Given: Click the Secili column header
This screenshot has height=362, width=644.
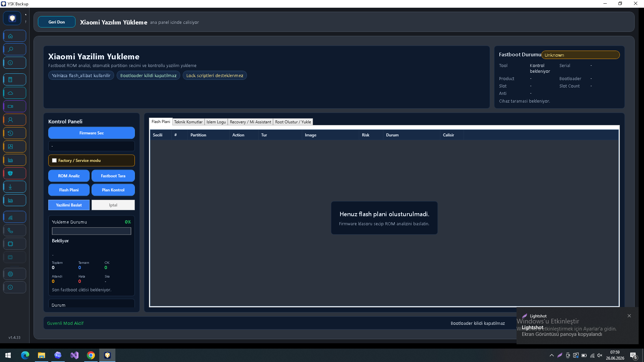Looking at the screenshot, I should [161, 135].
